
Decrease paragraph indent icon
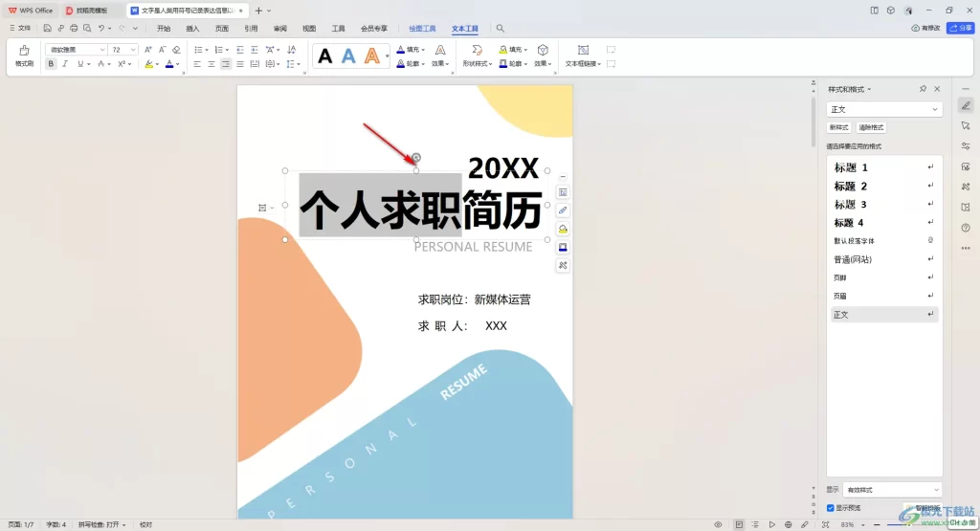pos(240,50)
